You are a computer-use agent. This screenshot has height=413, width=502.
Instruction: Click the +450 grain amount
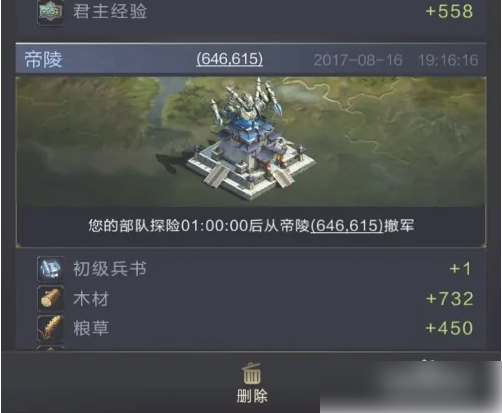coord(449,328)
